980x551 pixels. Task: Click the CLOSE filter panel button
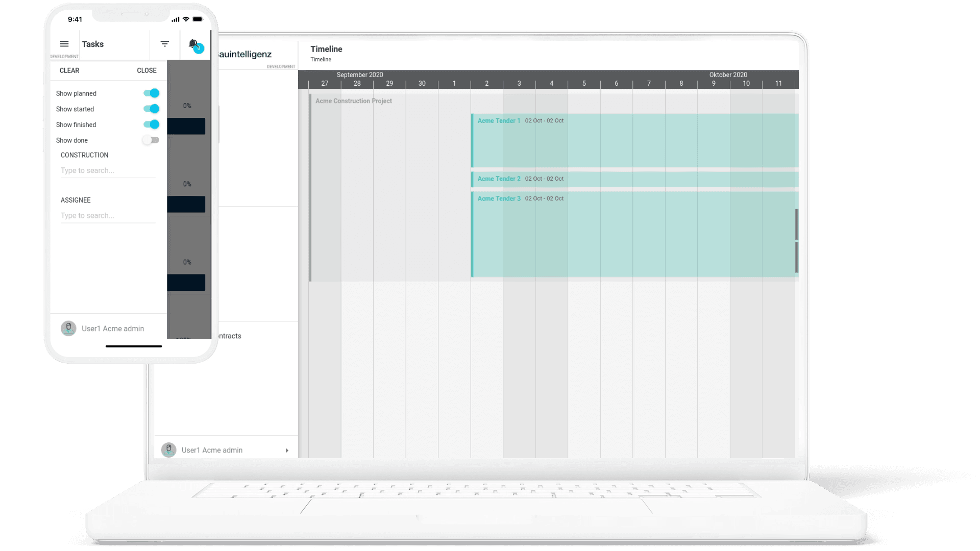tap(146, 70)
